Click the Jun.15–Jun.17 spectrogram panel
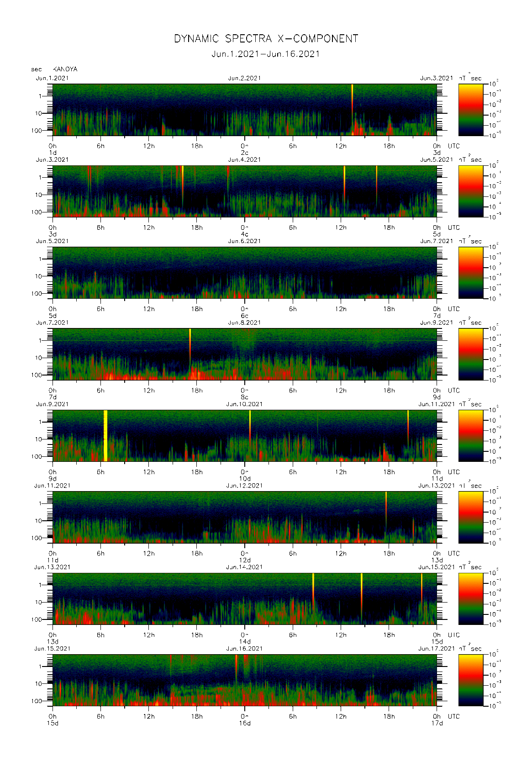Viewport: 532px width, 767px height. pos(245,680)
